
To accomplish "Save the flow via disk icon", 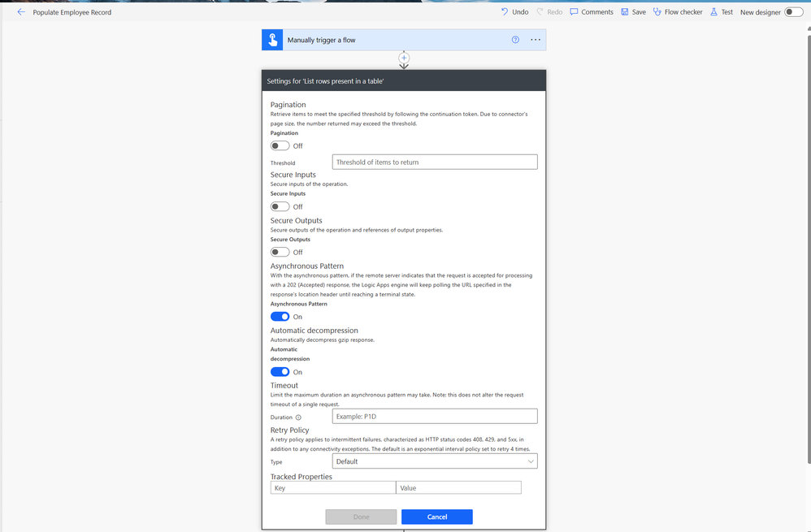I will [625, 11].
